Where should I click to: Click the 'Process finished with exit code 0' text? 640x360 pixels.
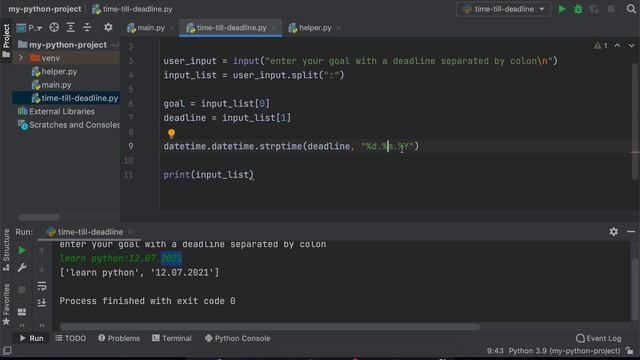147,301
